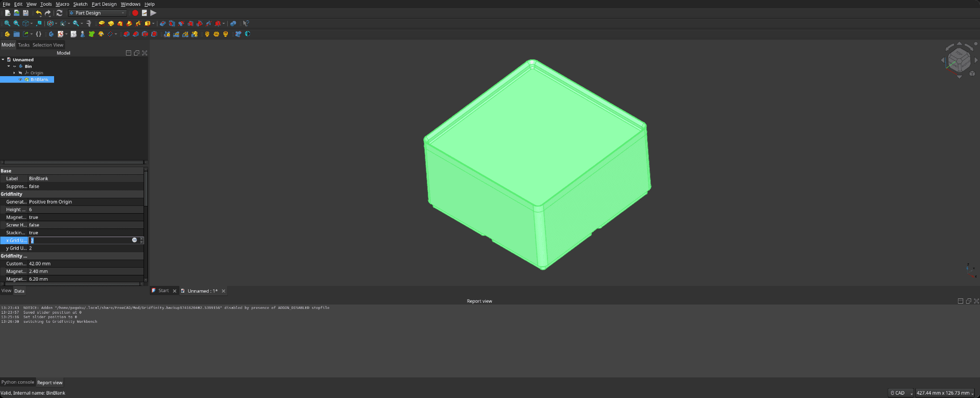
Task: Collapse the Bin tree node
Action: pyautogui.click(x=9, y=66)
